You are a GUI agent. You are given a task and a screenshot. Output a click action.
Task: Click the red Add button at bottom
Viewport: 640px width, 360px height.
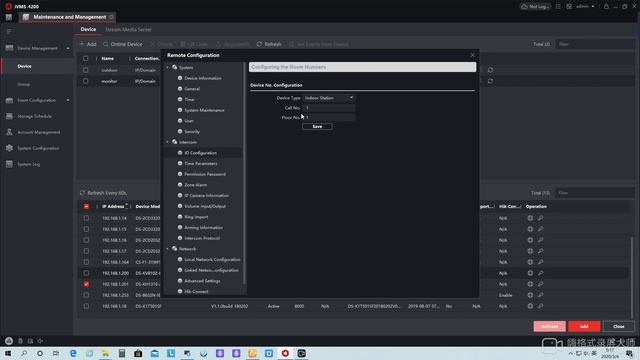[584, 327]
